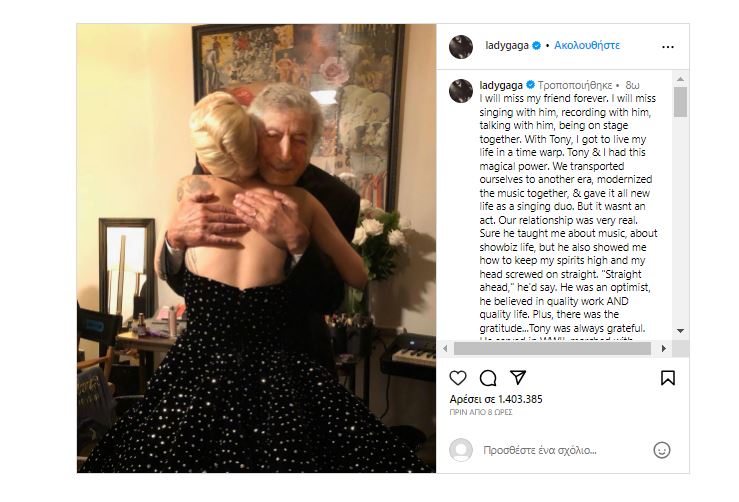The image size is (739, 502).
Task: Like the post with the heart icon
Action: [458, 378]
